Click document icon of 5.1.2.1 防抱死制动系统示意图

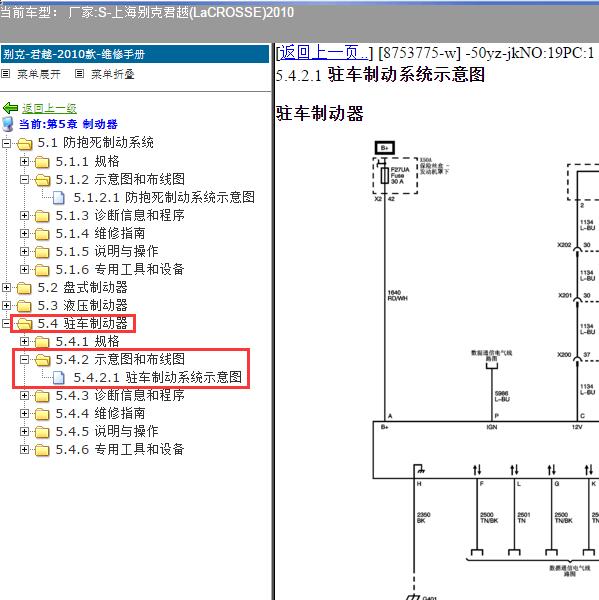[x=59, y=198]
